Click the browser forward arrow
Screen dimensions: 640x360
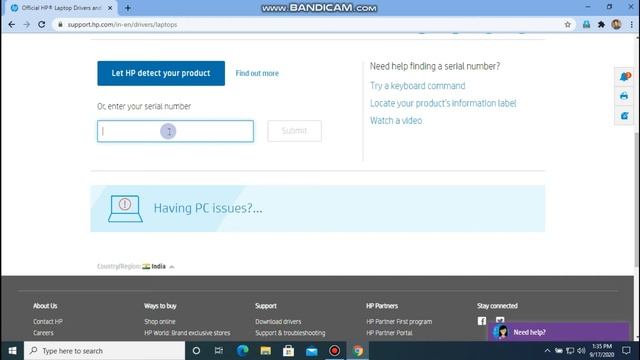27,24
